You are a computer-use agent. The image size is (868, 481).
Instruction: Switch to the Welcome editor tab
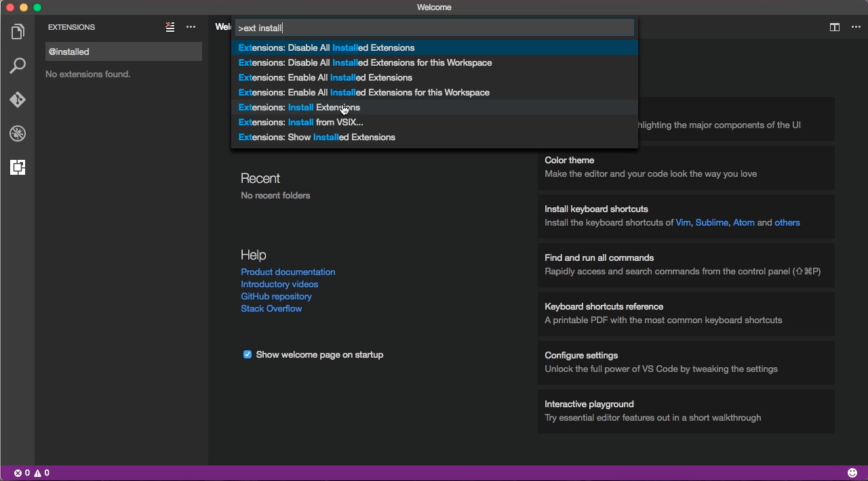coord(223,27)
